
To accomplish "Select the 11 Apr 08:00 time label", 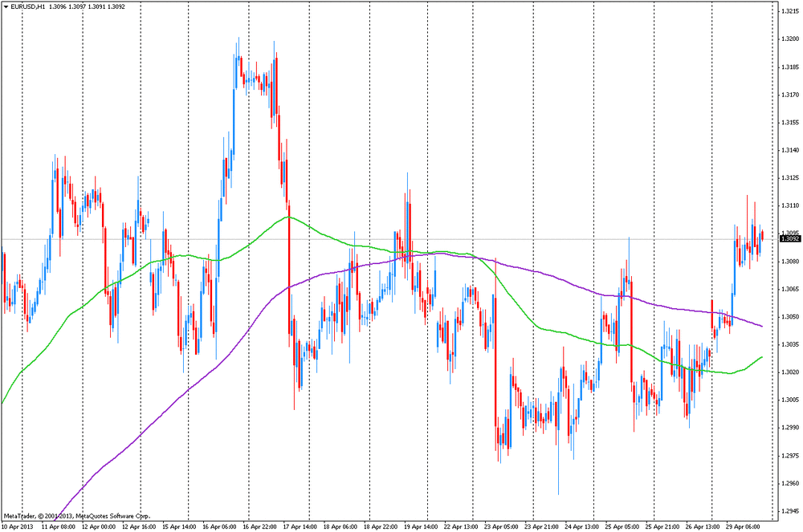I will (58, 526).
